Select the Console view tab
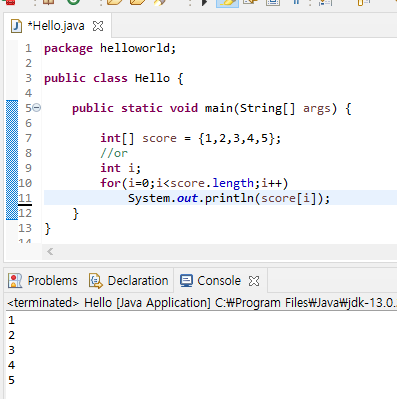The height and width of the screenshot is (399, 397). [211, 281]
